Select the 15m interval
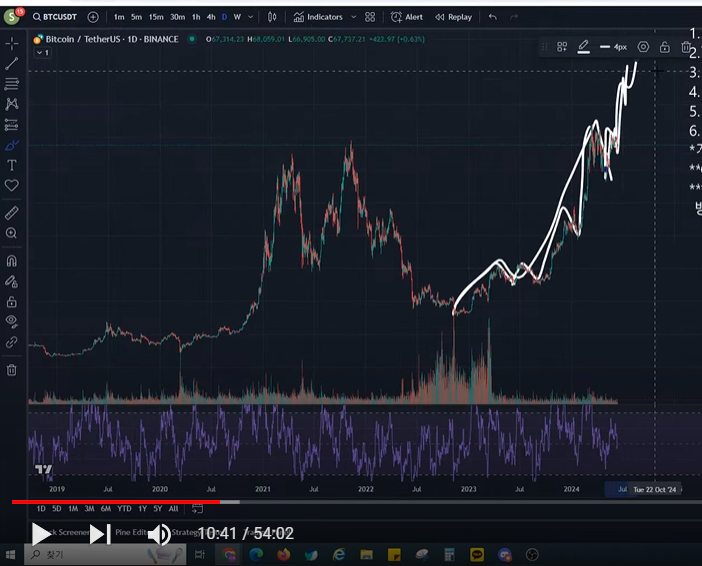Viewport: 702px width, 566px height. [156, 17]
